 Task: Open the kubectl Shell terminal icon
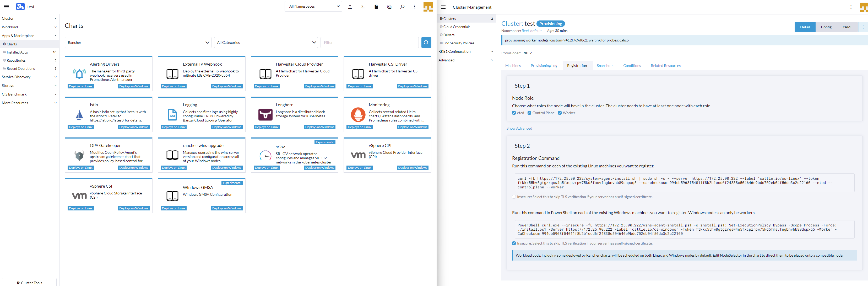point(363,6)
